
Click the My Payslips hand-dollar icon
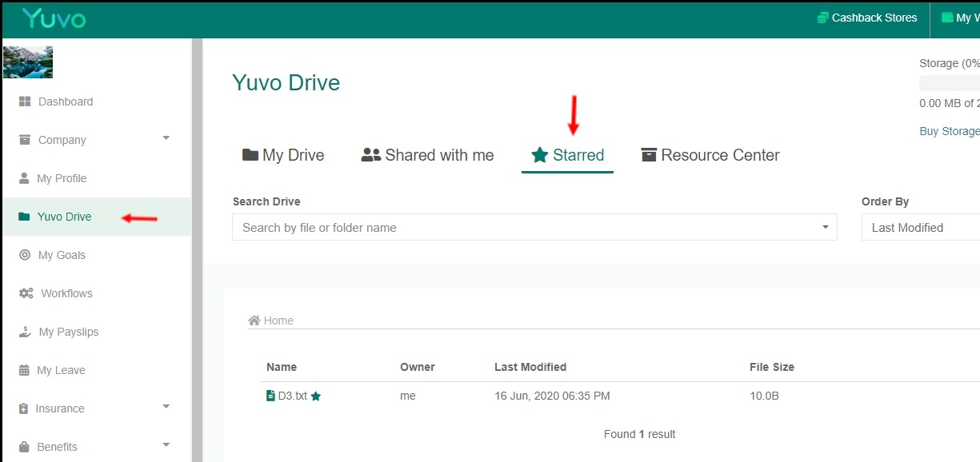(25, 332)
